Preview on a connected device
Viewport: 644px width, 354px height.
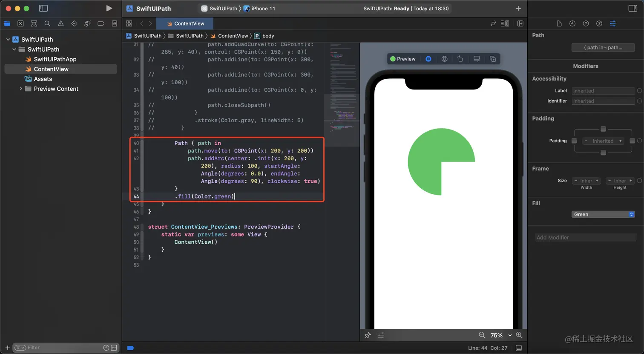click(x=444, y=59)
